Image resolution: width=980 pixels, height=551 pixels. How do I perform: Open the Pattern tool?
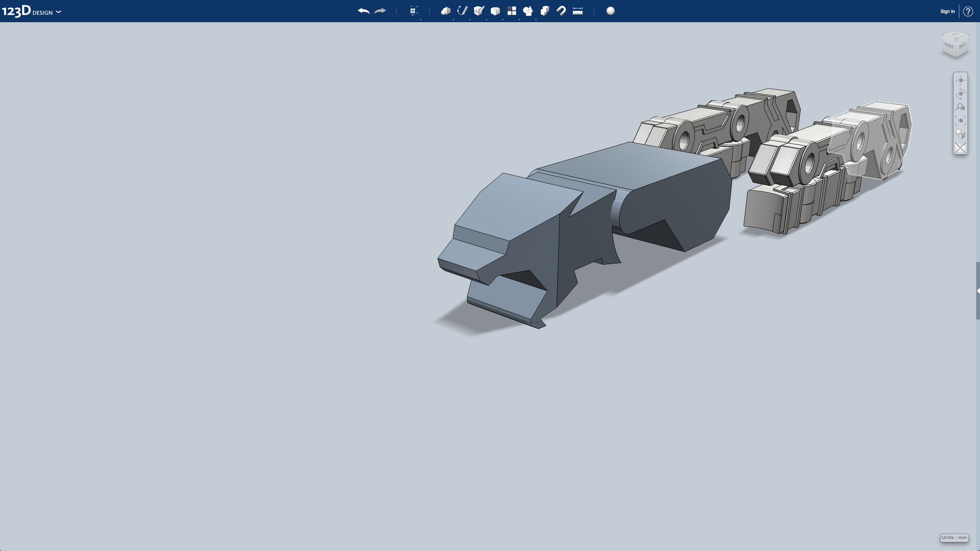tap(512, 11)
